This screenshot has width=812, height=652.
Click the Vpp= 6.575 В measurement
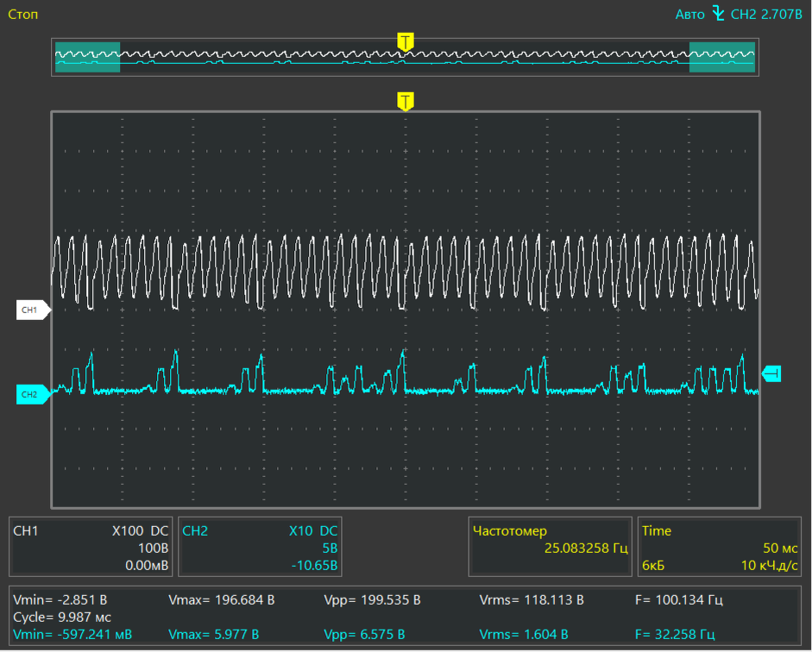[364, 635]
